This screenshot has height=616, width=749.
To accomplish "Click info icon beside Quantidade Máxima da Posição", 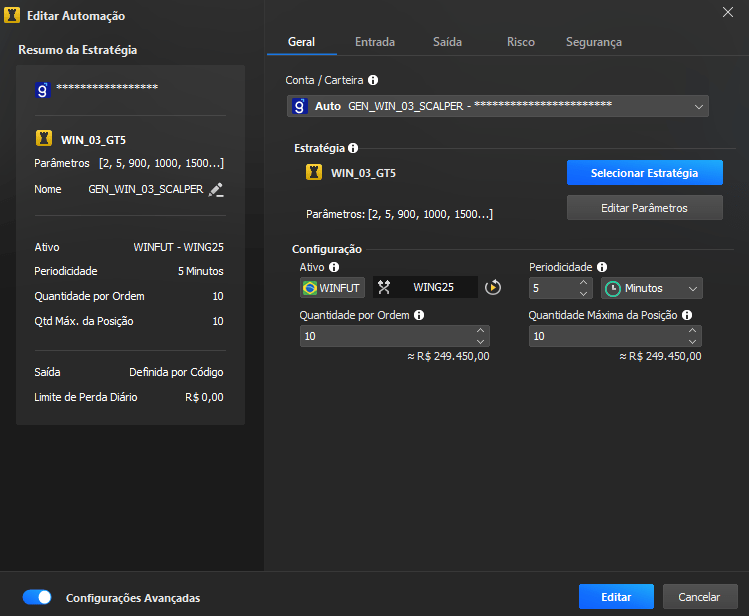I will [x=687, y=314].
